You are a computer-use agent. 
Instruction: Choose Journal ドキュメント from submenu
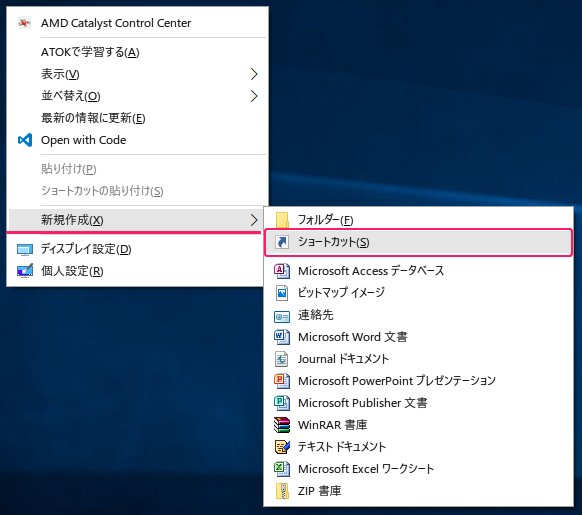[x=418, y=359]
